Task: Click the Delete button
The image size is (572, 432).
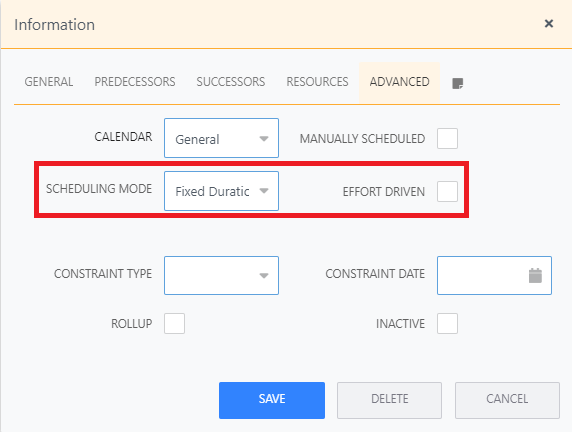Action: 390,400
